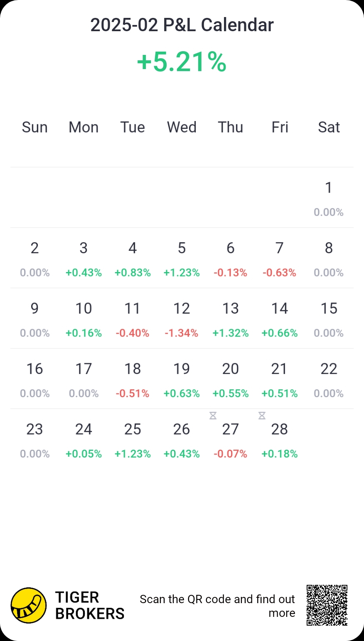The width and height of the screenshot is (364, 641).
Task: Tap day 7 with -0.63% loss
Action: pyautogui.click(x=280, y=258)
